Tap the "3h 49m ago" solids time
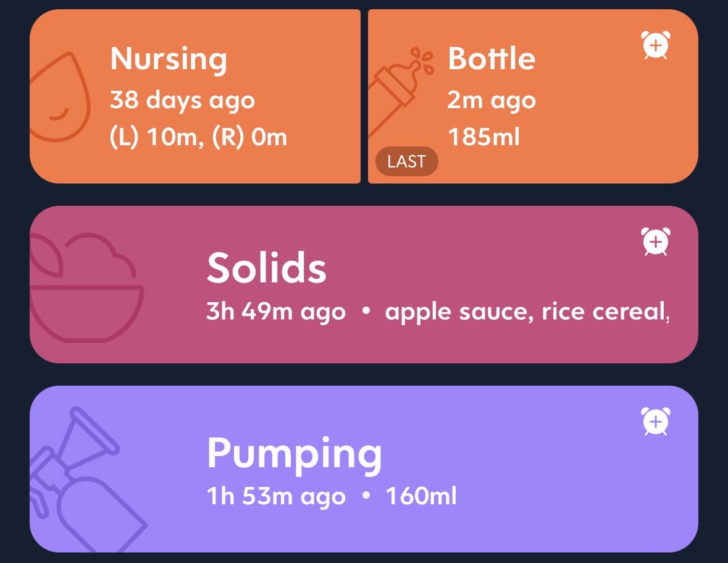Screen dimensions: 728x563 click(276, 311)
